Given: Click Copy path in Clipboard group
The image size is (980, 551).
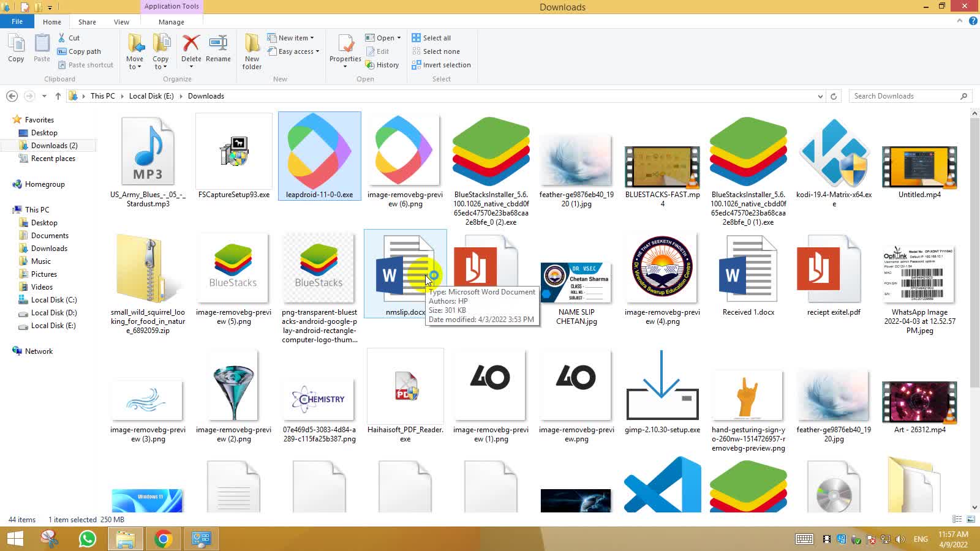Looking at the screenshot, I should point(79,51).
